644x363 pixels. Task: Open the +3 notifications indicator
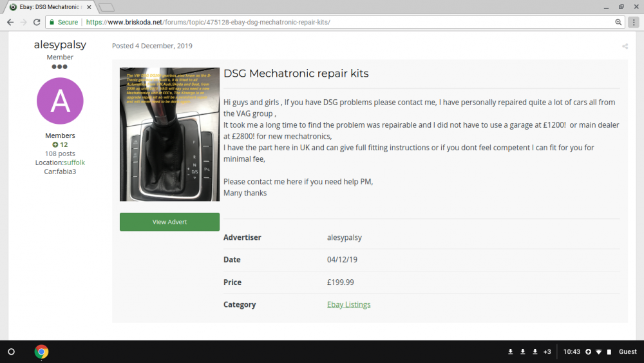tap(547, 351)
